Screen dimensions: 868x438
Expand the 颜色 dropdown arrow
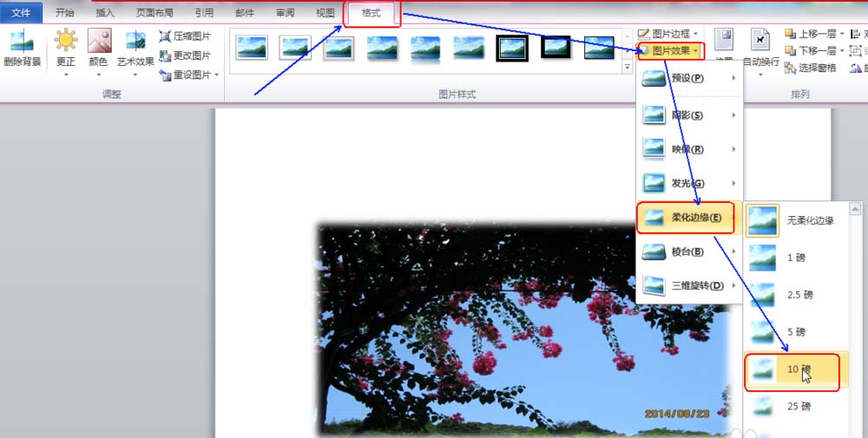[x=99, y=74]
